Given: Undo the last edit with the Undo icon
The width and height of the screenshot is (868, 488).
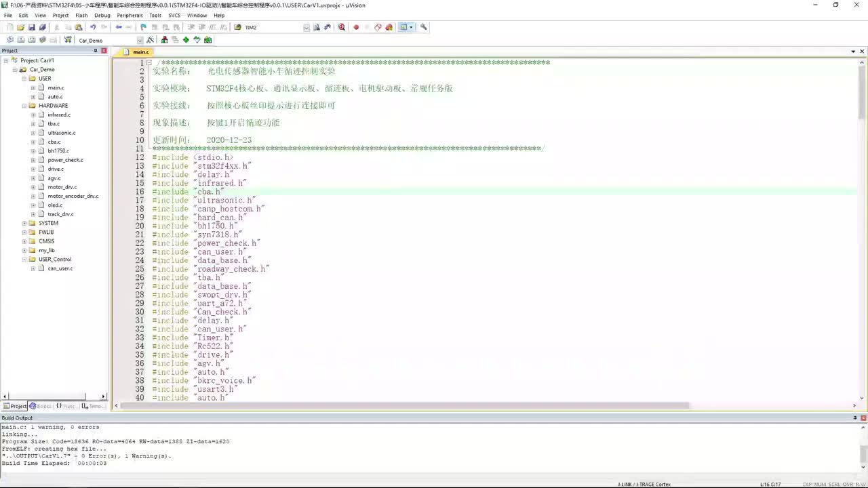Looking at the screenshot, I should coord(93,27).
